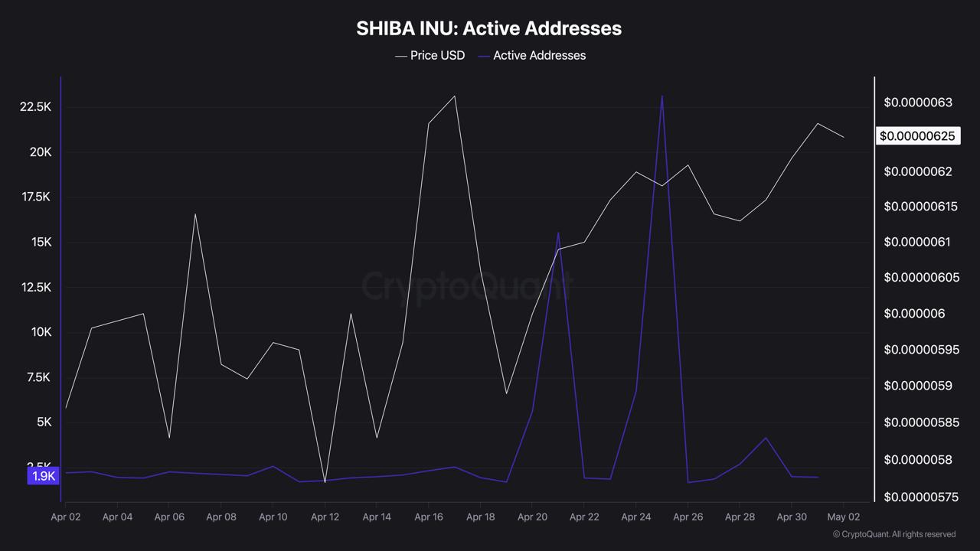Click the Active Addresses peak on Apr 21

click(x=558, y=233)
